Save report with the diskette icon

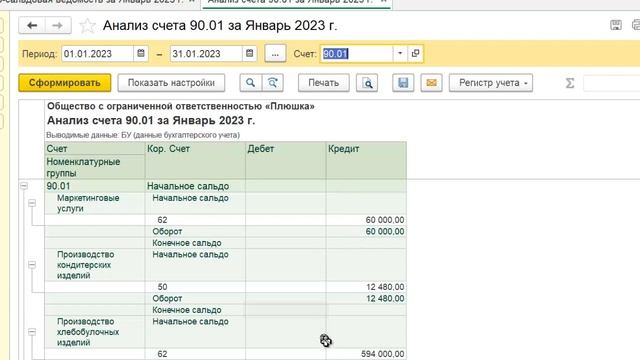pos(403,83)
